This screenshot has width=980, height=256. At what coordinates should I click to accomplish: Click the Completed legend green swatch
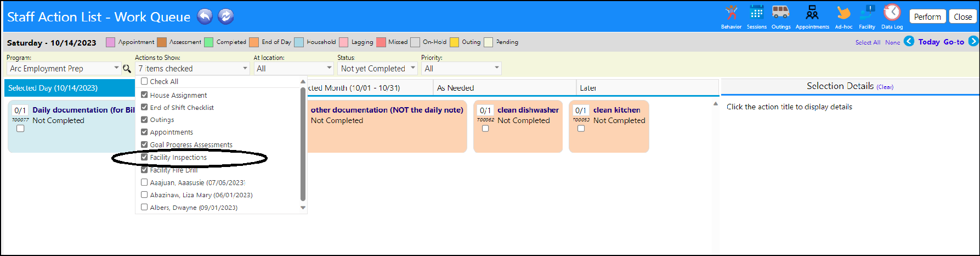208,42
